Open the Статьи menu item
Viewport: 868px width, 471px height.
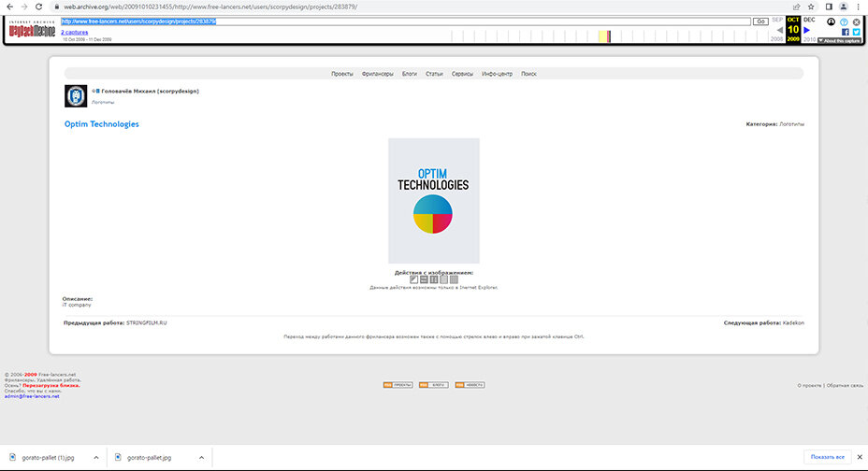tap(434, 74)
